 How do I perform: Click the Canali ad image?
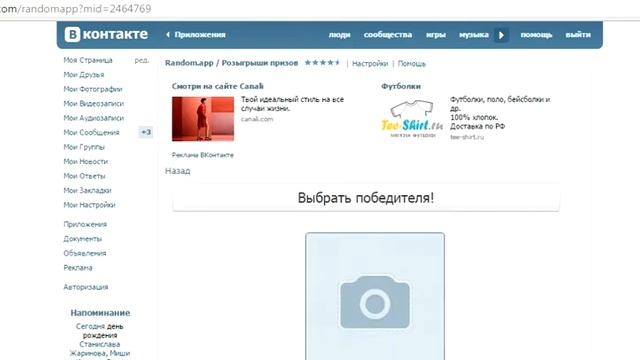click(203, 119)
